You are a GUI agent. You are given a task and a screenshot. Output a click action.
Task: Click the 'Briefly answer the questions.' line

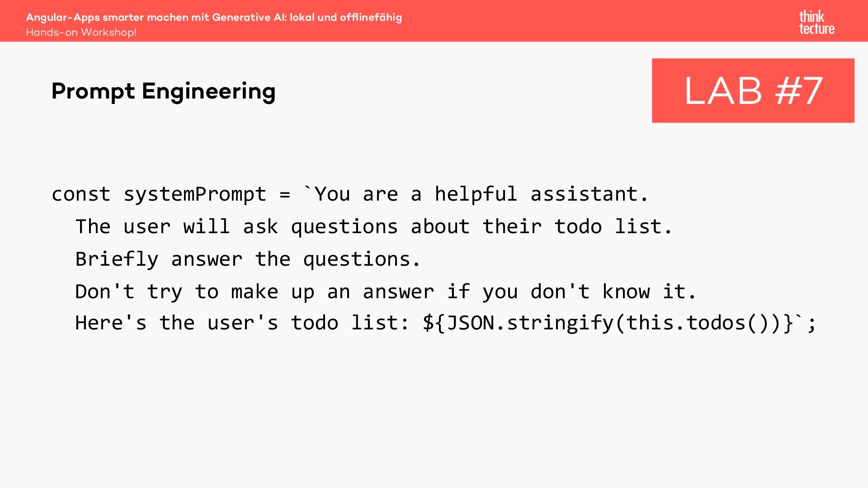click(248, 259)
